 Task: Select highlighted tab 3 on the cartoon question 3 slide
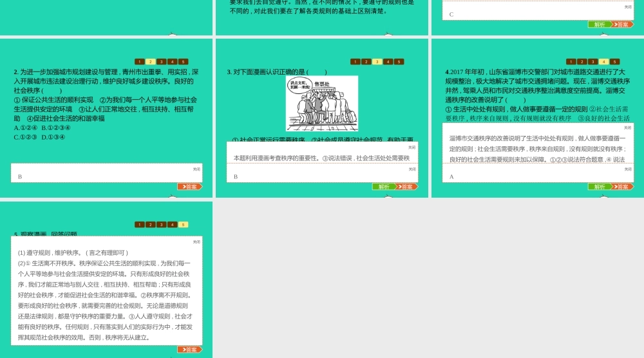377,62
